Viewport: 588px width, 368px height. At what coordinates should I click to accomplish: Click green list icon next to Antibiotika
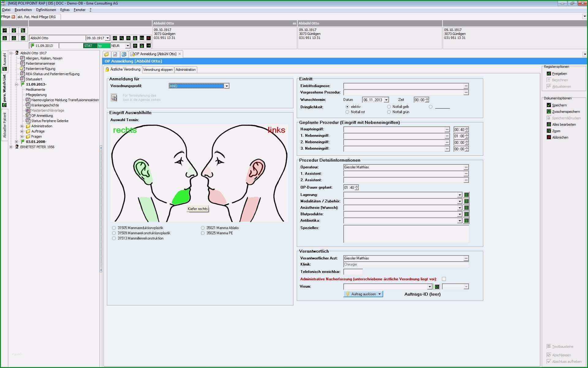(x=466, y=221)
